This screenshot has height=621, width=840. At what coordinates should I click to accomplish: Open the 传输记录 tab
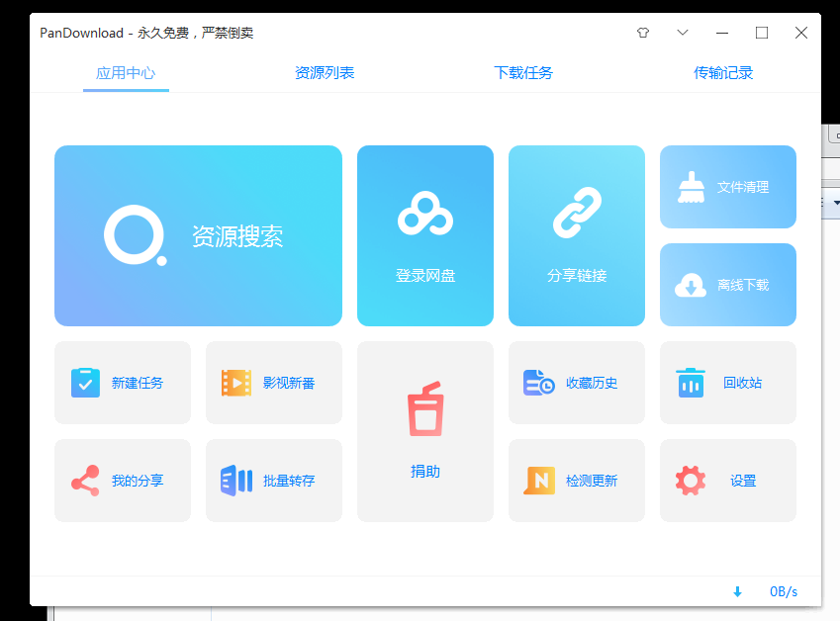[x=723, y=73]
